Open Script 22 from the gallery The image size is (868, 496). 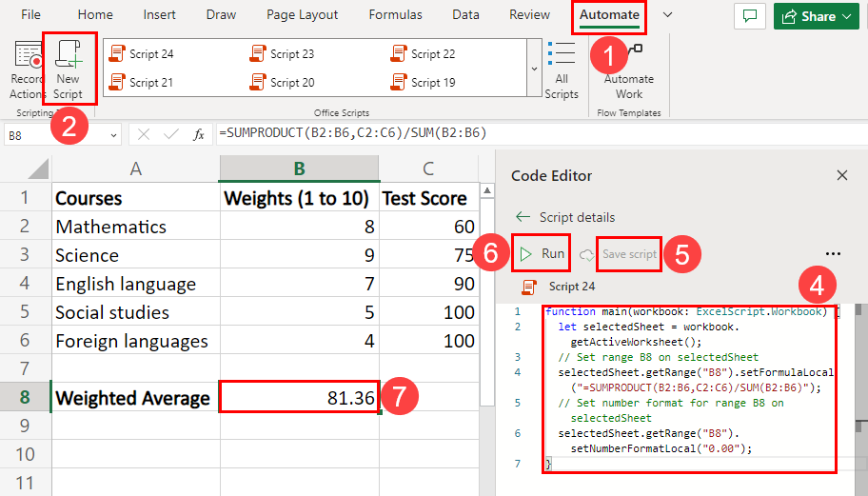(x=424, y=53)
